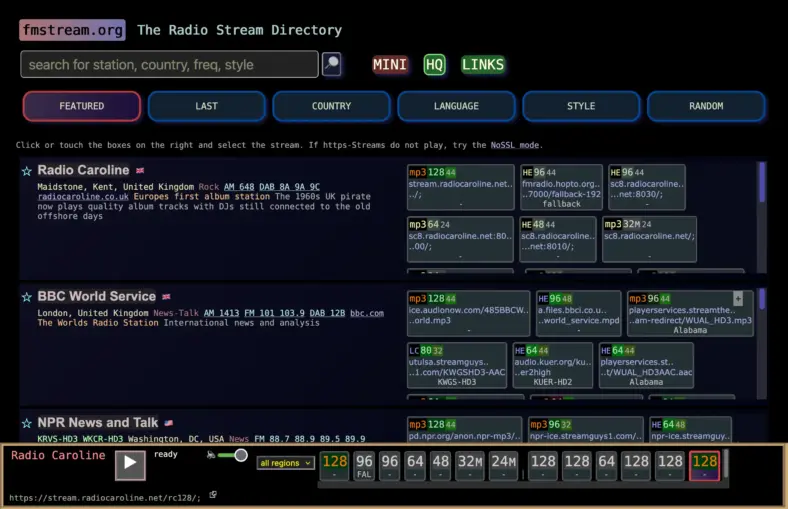Select the pd.npr.org mp3 128 stream
The height and width of the screenshot is (509, 788).
[x=464, y=430]
